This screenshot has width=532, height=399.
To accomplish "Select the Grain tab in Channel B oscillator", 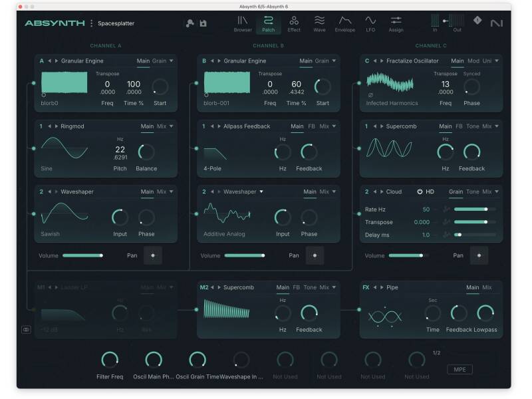I will (x=321, y=61).
